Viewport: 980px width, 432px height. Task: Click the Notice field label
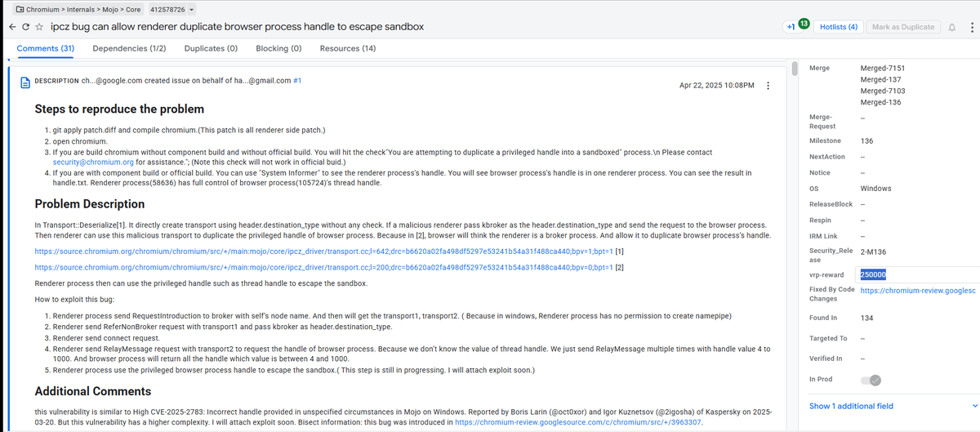pos(819,172)
